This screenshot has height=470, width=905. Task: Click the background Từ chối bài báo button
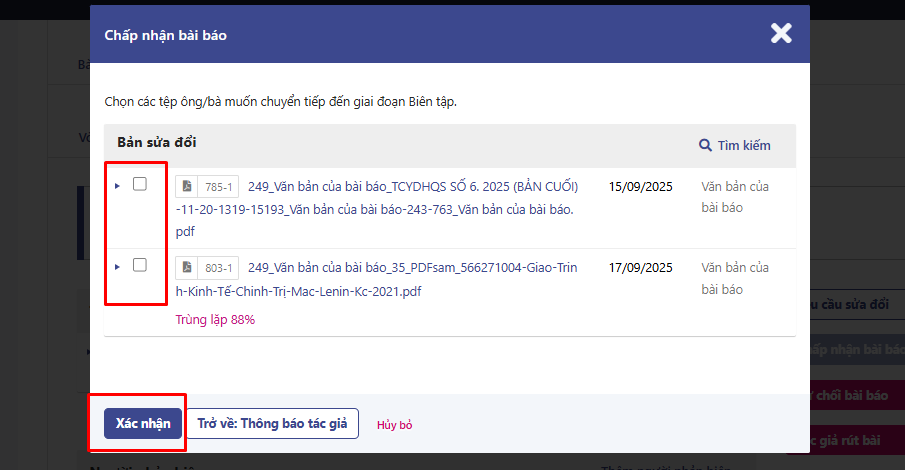(x=855, y=395)
